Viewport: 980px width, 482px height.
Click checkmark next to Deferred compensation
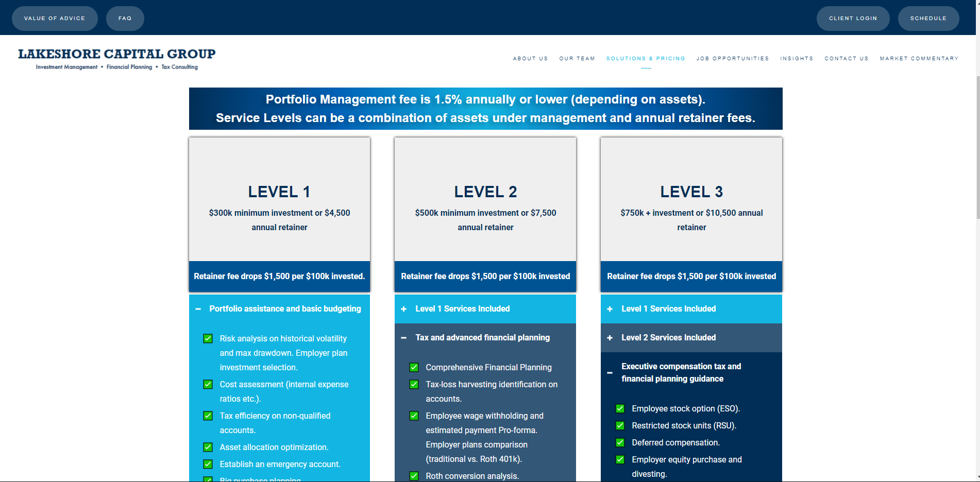pyautogui.click(x=620, y=442)
